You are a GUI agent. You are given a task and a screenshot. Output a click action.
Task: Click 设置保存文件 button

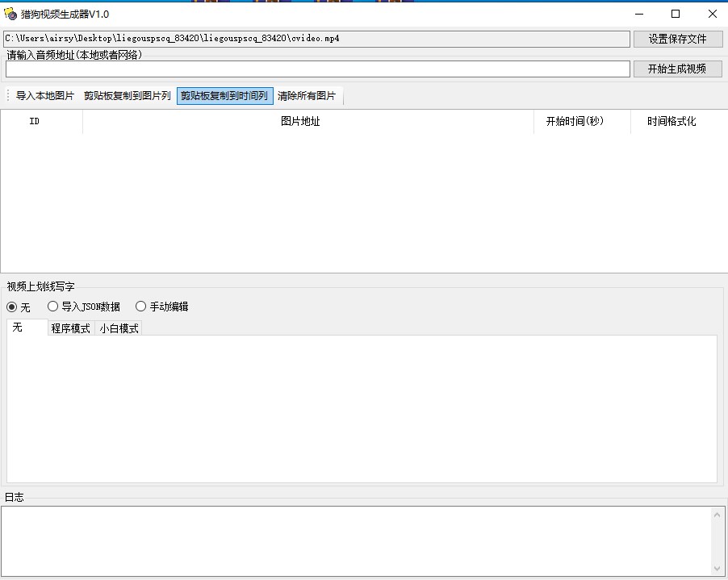[677, 39]
